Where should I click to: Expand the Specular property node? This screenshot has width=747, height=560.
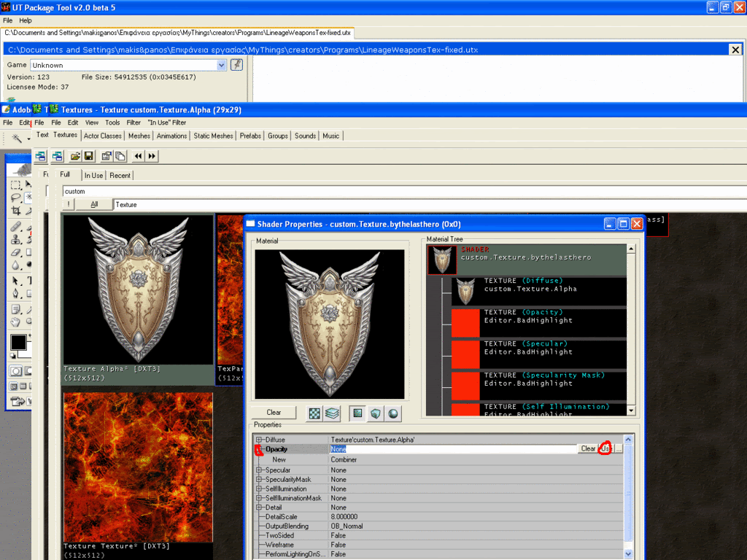pyautogui.click(x=259, y=470)
